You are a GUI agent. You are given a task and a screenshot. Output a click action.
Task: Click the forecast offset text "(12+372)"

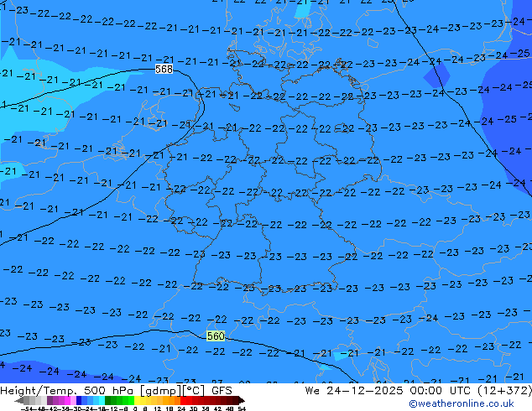pos(505,391)
